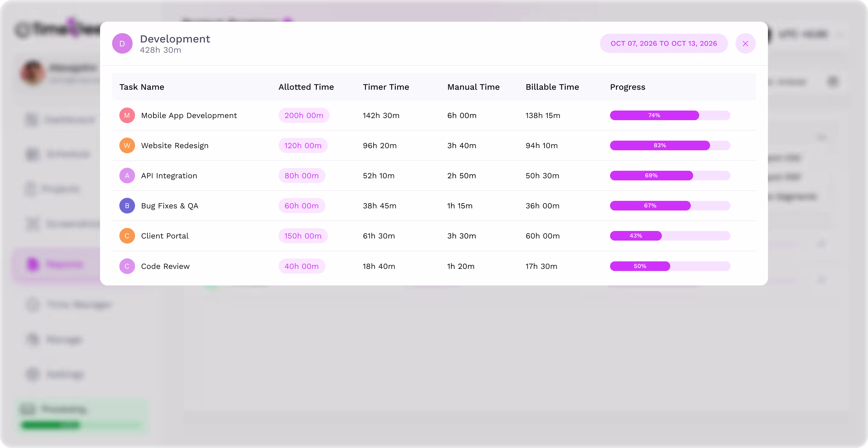868x448 pixels.
Task: Select the Website Redesign avatar icon
Action: [127, 145]
